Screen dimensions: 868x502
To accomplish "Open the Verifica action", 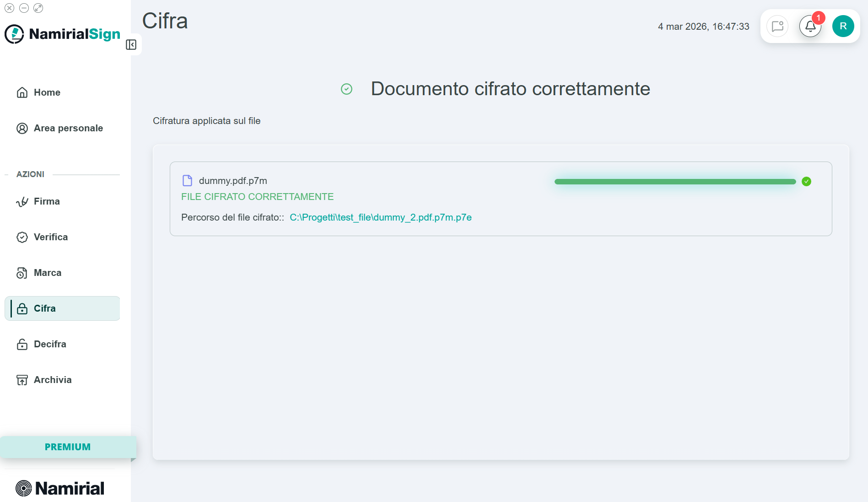I will point(62,237).
